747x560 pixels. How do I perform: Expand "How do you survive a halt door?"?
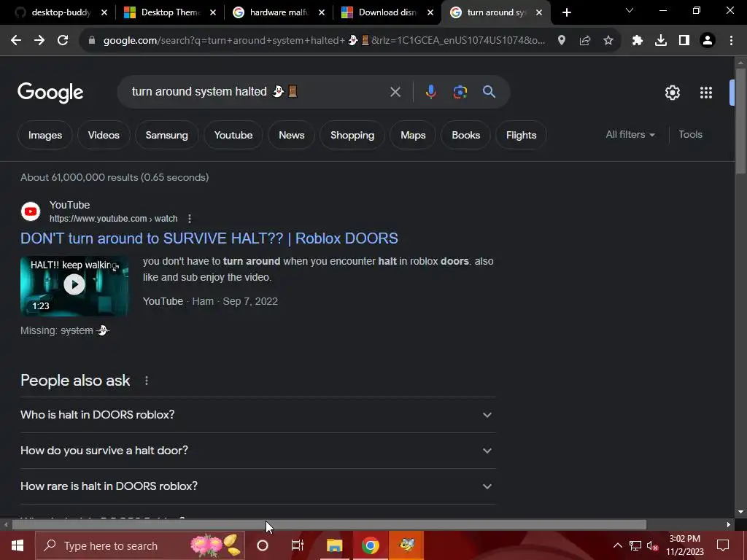tap(258, 451)
